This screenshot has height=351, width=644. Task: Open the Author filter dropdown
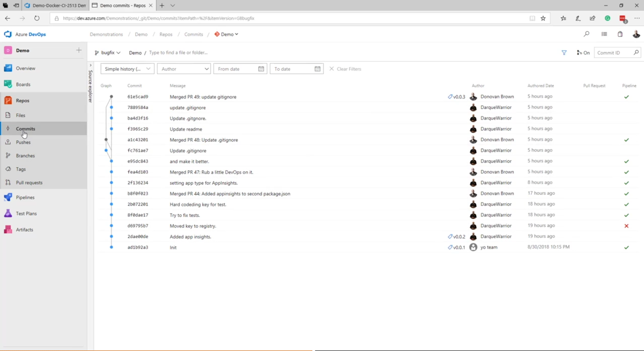point(184,69)
